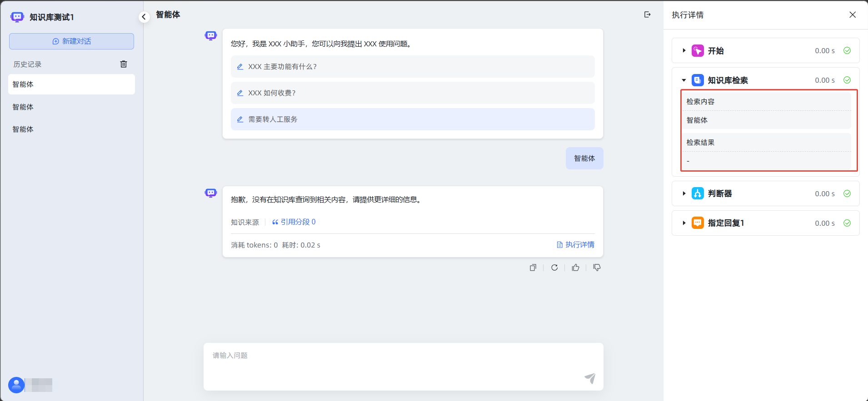The image size is (868, 401).
Task: Close the 执行详情 panel
Action: point(853,15)
